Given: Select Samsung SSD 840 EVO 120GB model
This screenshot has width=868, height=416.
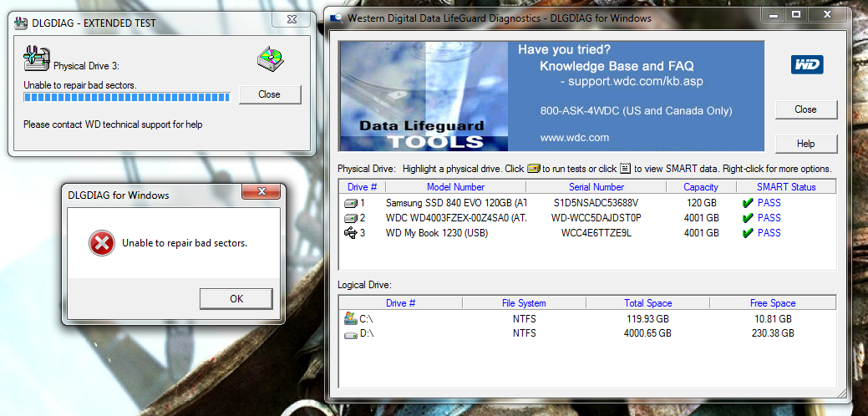Looking at the screenshot, I should (x=456, y=203).
